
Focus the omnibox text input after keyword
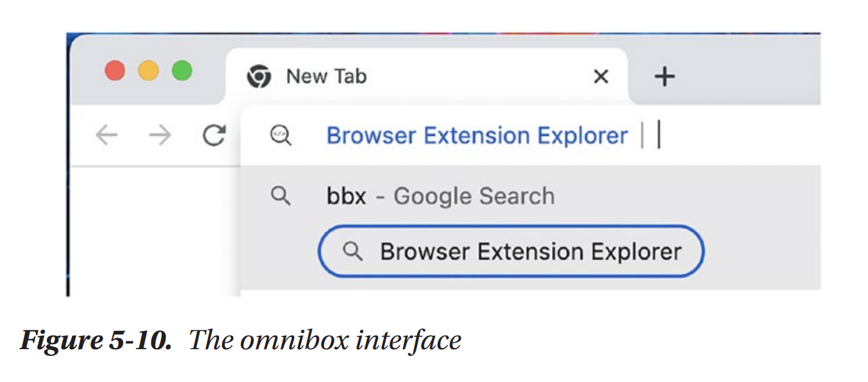pos(729,136)
